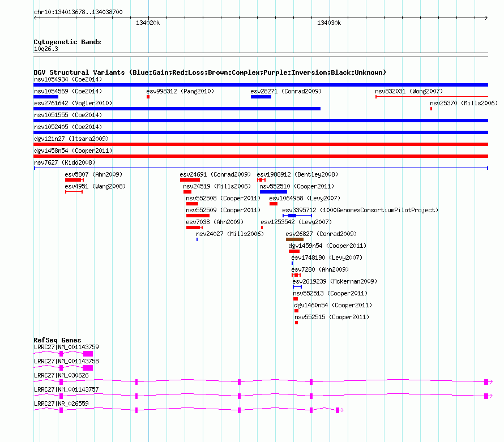Click esv1253542 (Levy2007) label
504x442 pixels.
296,222
